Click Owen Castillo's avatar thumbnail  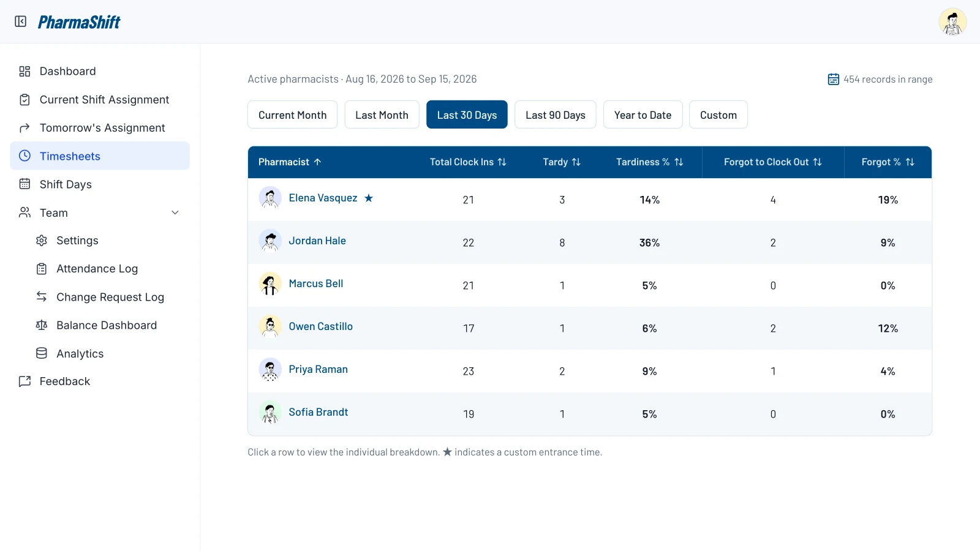270,326
